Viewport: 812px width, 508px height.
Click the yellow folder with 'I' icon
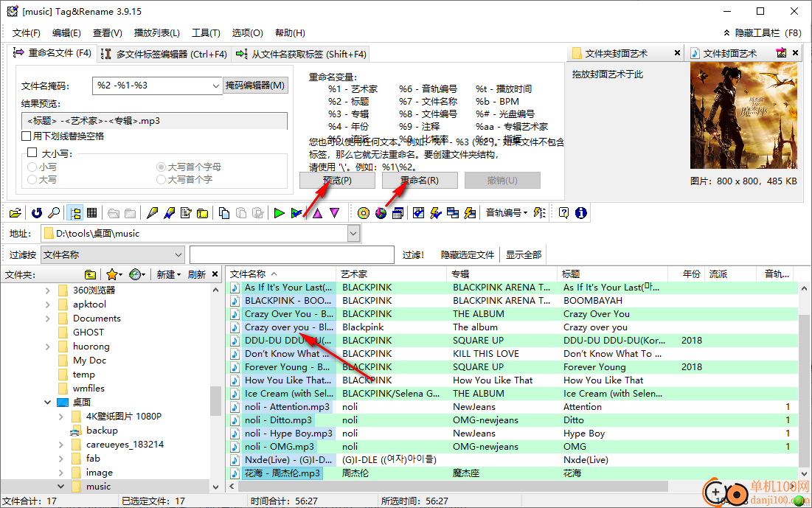pos(203,213)
